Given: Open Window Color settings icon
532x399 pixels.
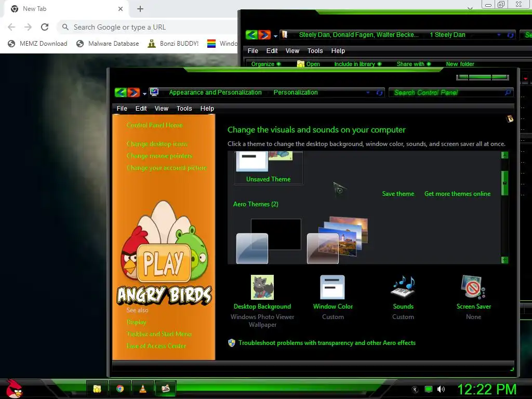Looking at the screenshot, I should coord(332,287).
